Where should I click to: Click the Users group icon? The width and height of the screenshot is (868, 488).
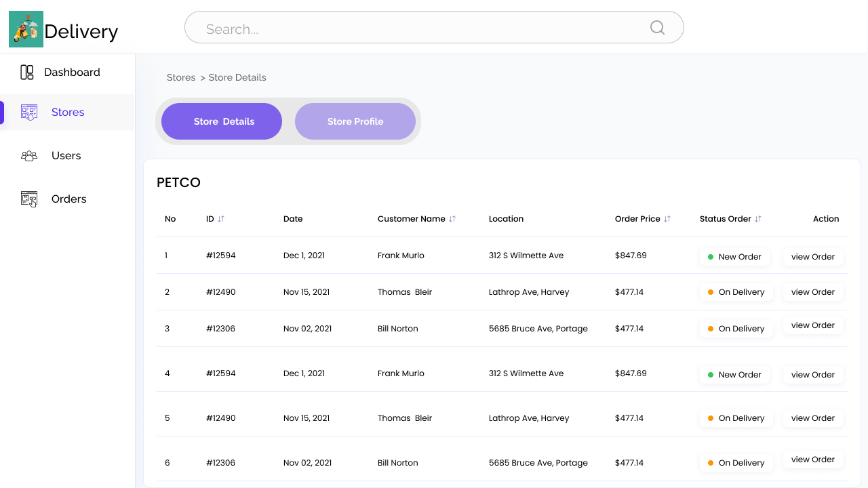click(x=29, y=156)
